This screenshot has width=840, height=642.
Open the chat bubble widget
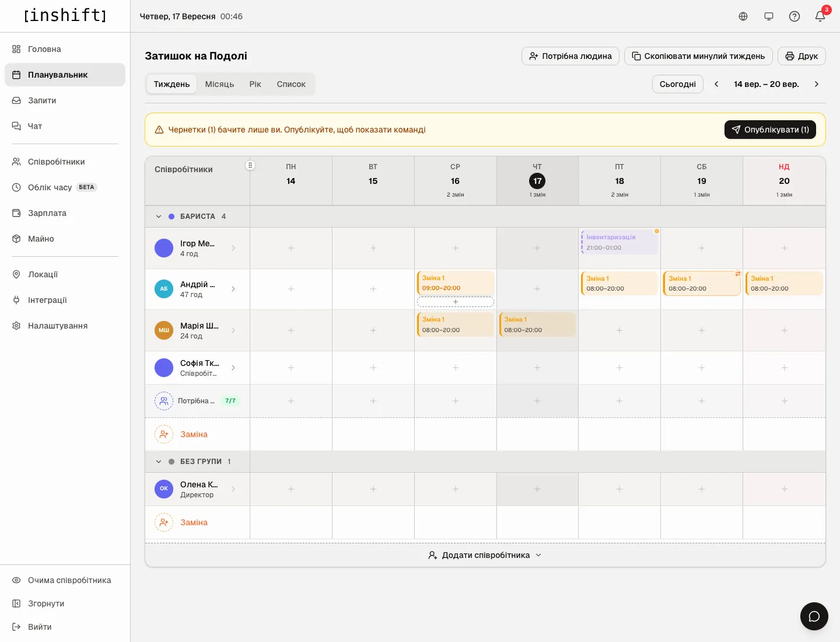(814, 616)
